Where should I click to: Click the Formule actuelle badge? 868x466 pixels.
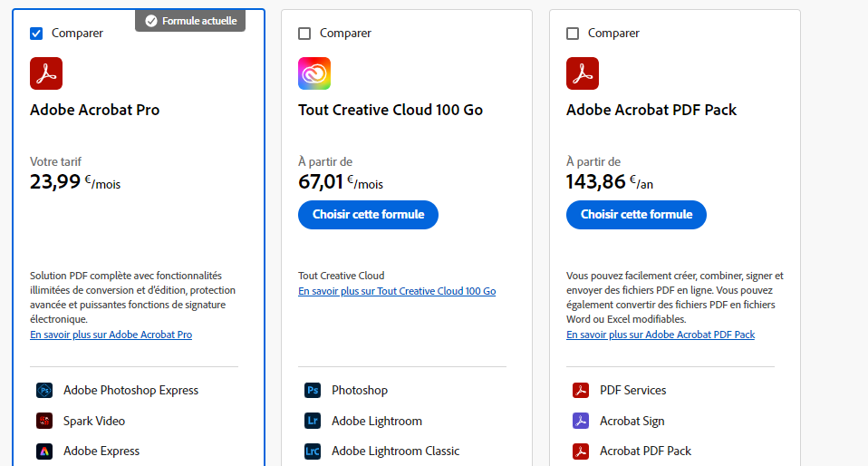[190, 21]
